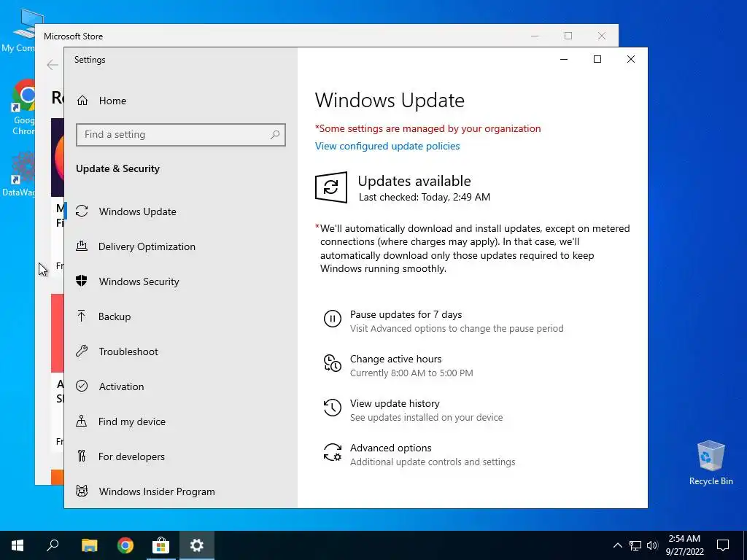Click the pause circle icon
747x560 pixels.
[333, 319]
